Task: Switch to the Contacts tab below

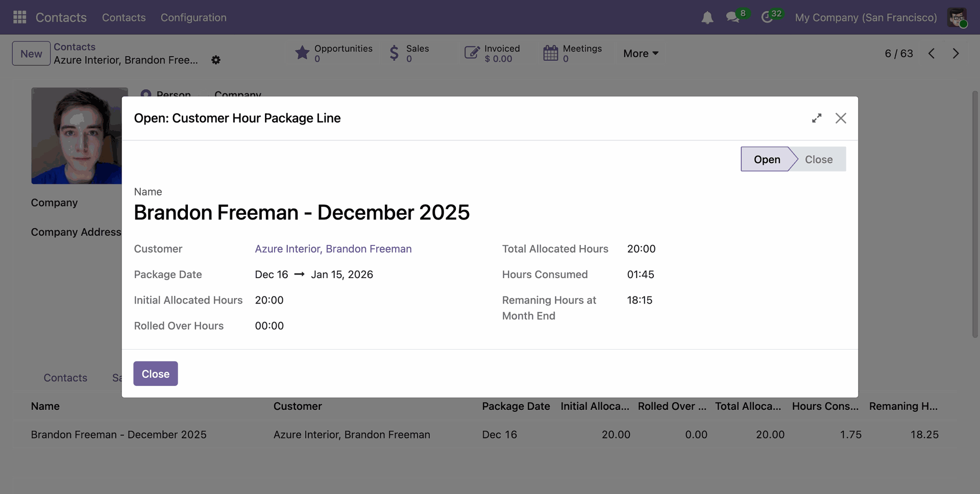Action: click(x=65, y=378)
